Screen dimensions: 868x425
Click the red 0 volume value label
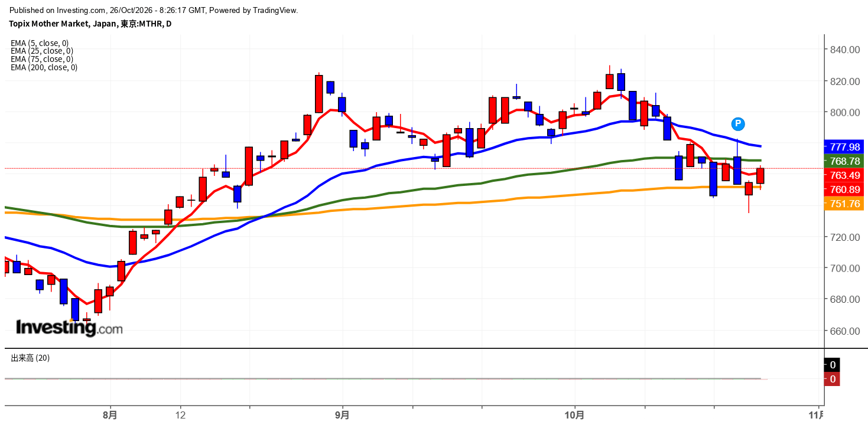833,379
